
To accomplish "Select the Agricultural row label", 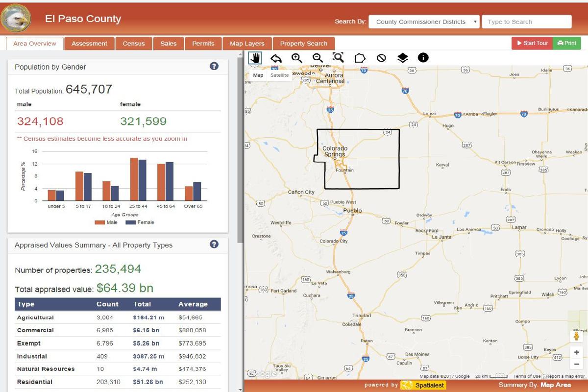I will (x=35, y=318).
